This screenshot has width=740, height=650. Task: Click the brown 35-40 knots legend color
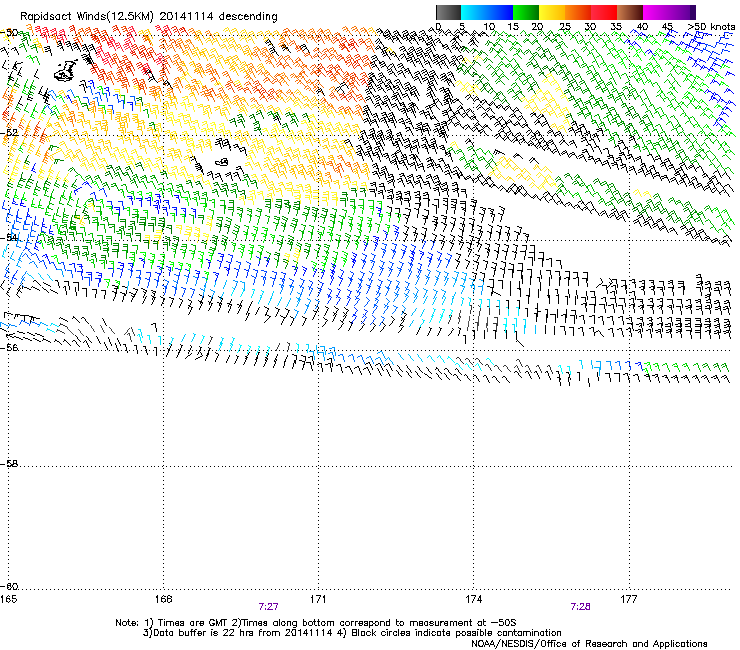pos(630,12)
